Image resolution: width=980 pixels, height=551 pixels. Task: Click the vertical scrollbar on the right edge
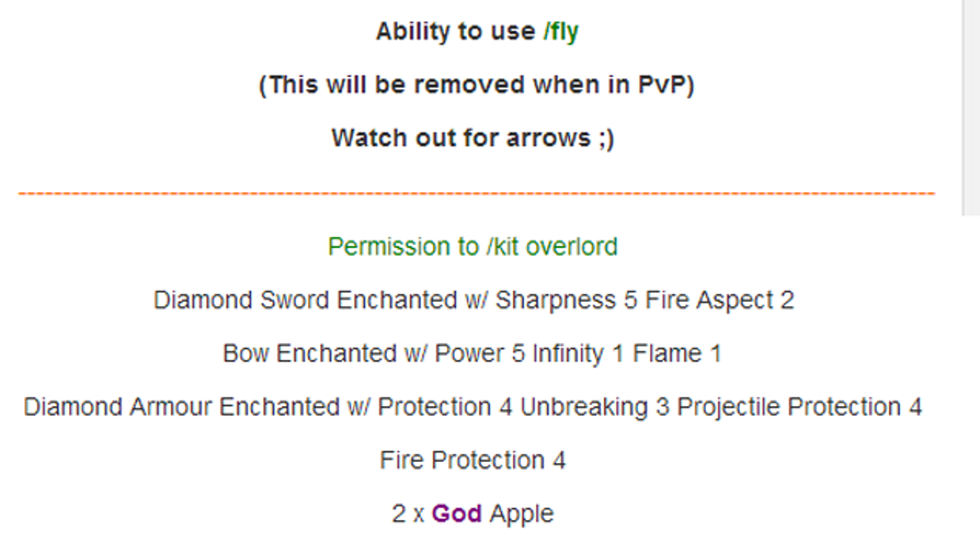click(x=972, y=106)
